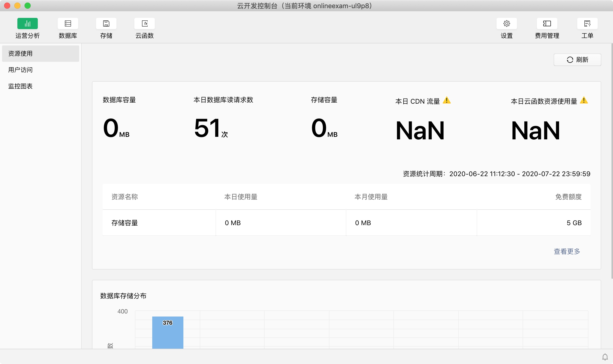The image size is (613, 364).
Task: Open the 查看更多 link
Action: click(567, 251)
